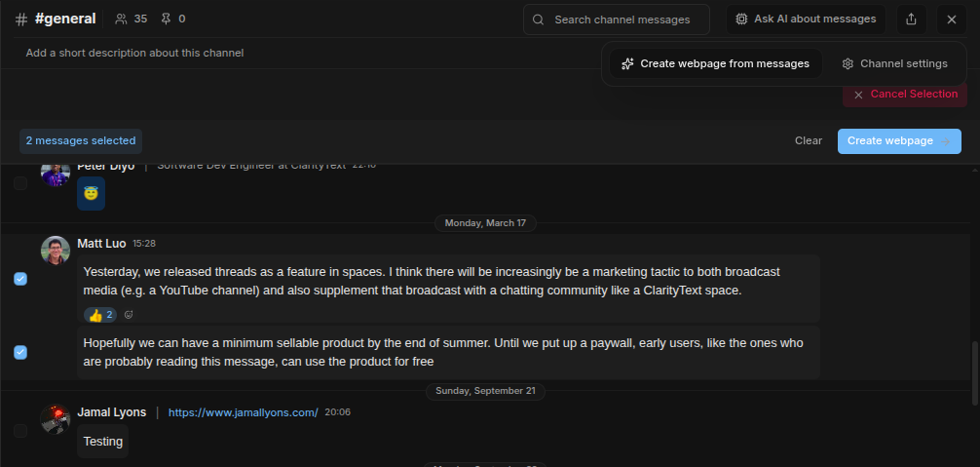Tick the checkbox for Peter Diyo's emoji message

coord(20,183)
